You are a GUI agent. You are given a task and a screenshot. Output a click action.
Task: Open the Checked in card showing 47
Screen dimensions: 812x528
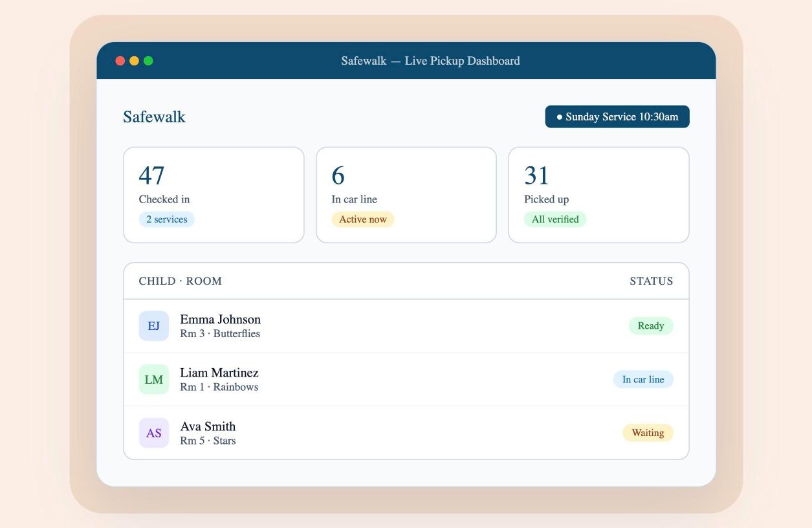(214, 195)
